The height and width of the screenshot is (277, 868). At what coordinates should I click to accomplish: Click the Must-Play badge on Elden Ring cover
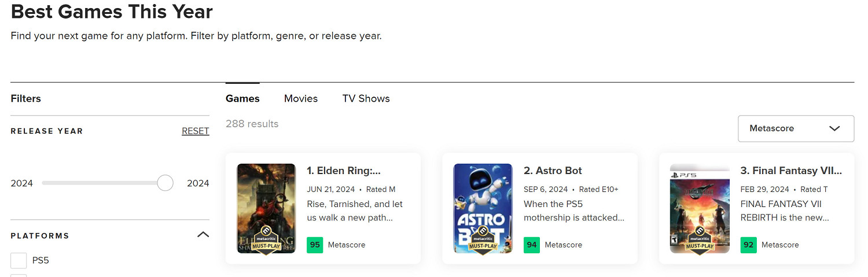pos(266,241)
